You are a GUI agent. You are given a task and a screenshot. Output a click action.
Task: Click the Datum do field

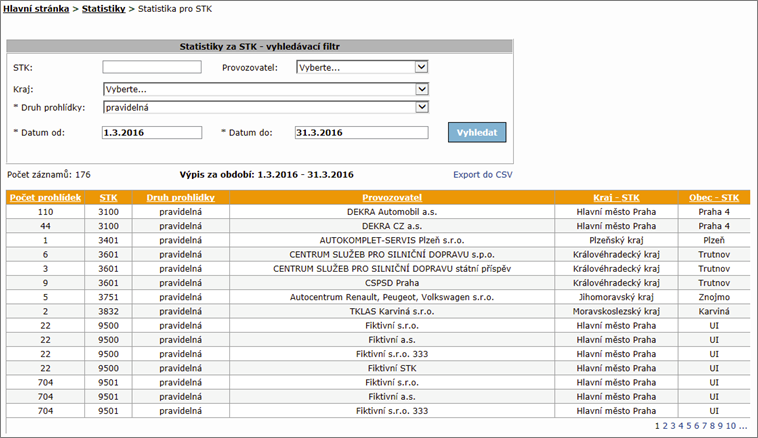(x=362, y=132)
